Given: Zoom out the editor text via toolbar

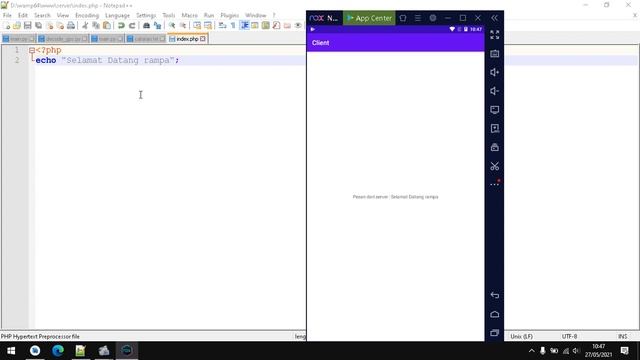Looking at the screenshot, I should click(183, 26).
